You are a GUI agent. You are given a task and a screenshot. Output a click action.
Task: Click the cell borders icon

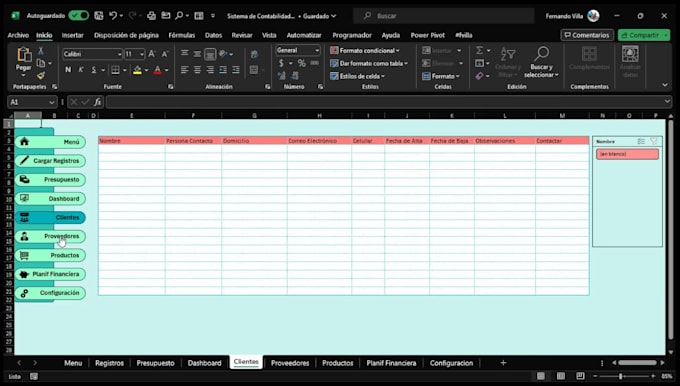(x=115, y=70)
